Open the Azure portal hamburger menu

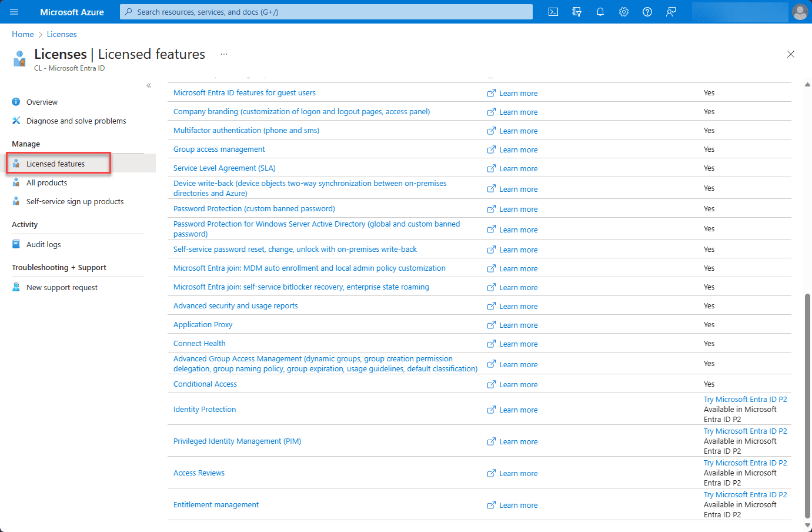click(x=14, y=12)
